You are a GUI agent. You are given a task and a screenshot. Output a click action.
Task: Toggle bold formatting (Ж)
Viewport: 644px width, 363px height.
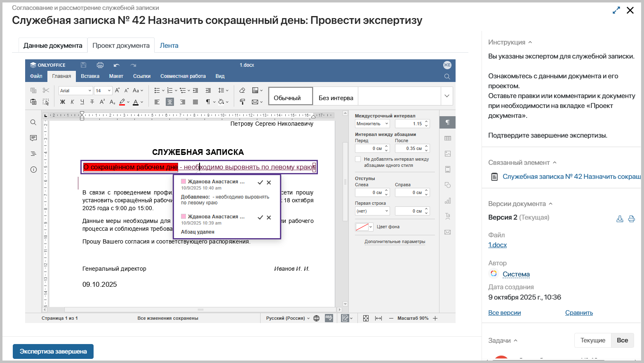coord(63,102)
